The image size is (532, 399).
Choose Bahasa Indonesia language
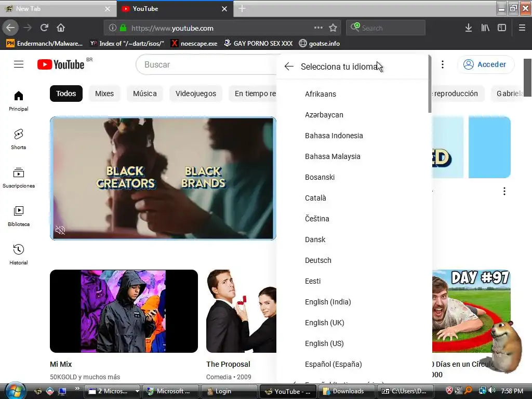[353, 136]
